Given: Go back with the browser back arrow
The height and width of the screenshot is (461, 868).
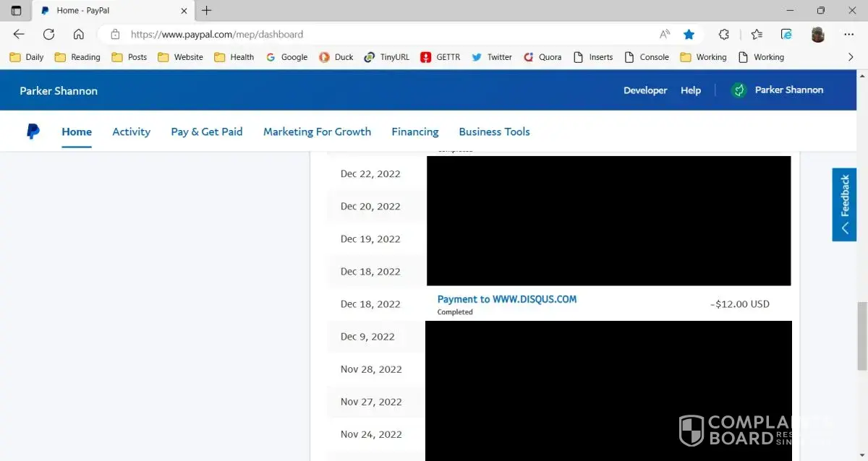Looking at the screenshot, I should click(x=19, y=34).
